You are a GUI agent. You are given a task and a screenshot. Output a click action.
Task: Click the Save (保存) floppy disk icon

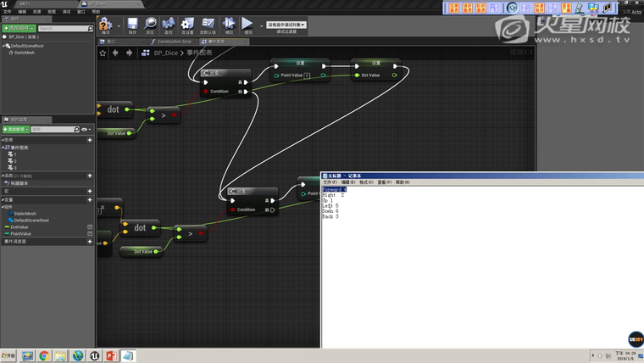(131, 24)
